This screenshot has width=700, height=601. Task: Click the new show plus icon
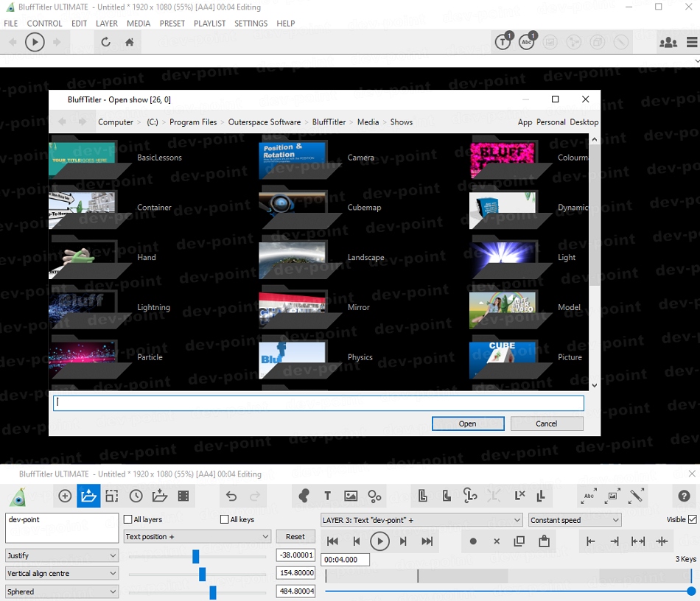(65, 496)
